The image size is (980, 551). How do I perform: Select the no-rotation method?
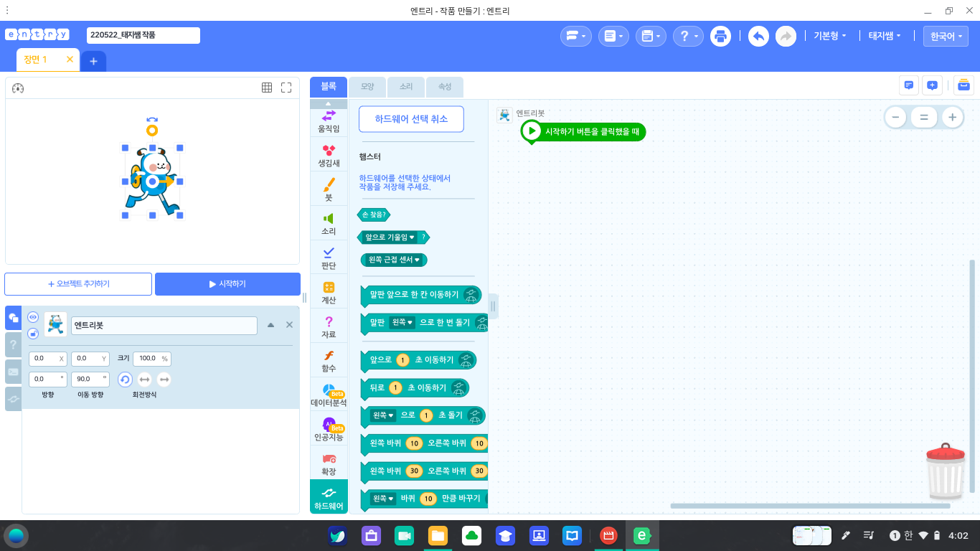(164, 380)
